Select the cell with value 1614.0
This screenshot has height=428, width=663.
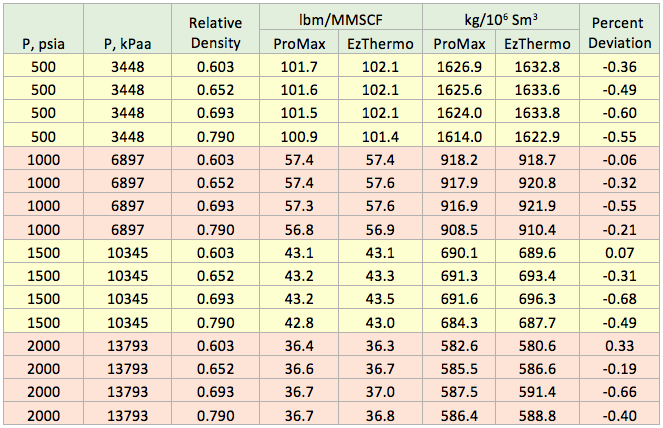pos(459,135)
